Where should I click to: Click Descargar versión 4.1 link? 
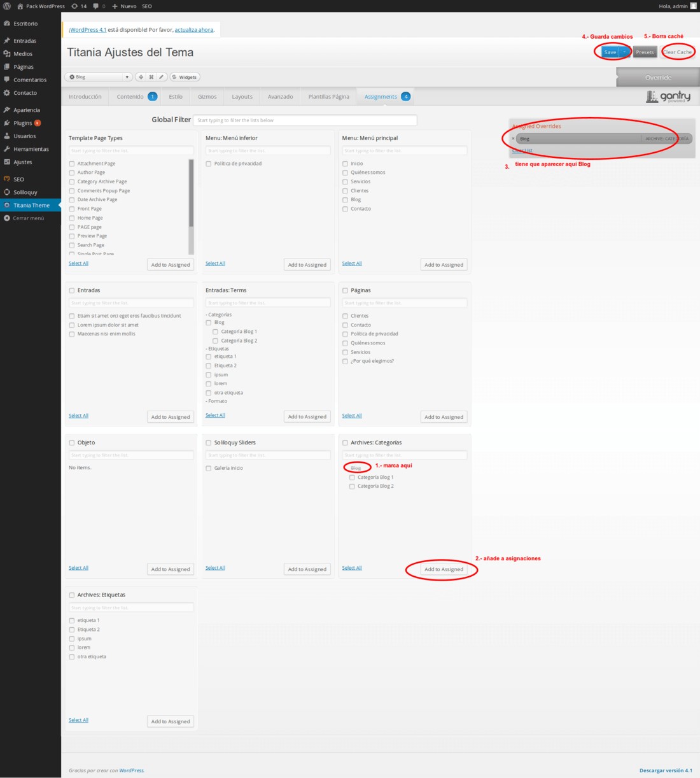pyautogui.click(x=666, y=770)
